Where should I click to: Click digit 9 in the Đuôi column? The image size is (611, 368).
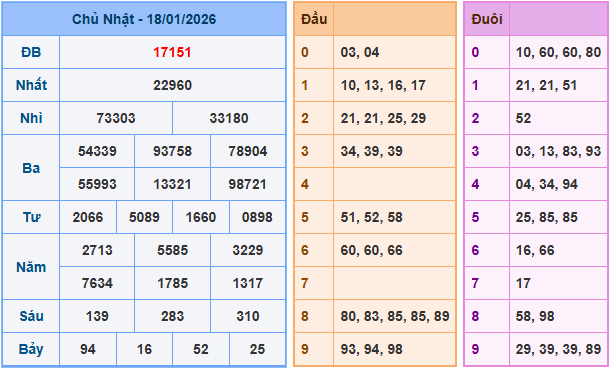pos(475,349)
